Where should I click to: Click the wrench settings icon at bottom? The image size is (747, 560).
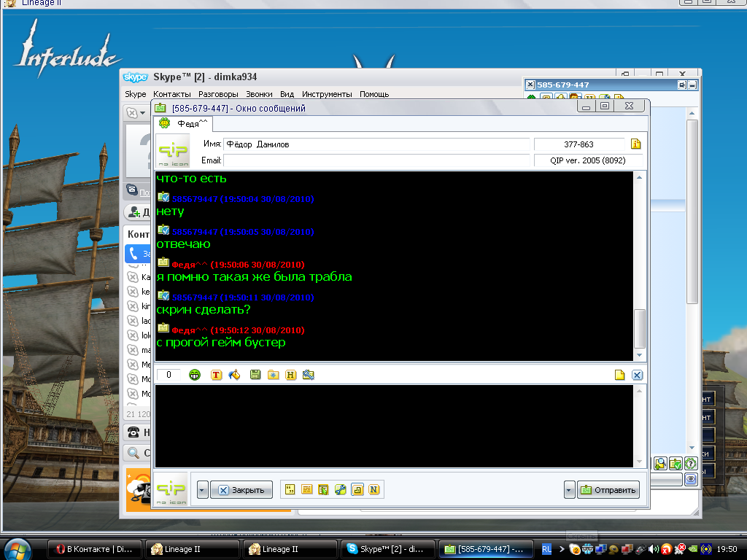(340, 489)
